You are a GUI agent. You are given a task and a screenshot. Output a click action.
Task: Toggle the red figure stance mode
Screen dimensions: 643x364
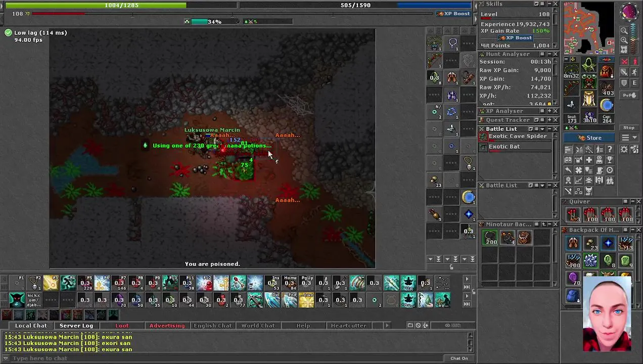635,61
